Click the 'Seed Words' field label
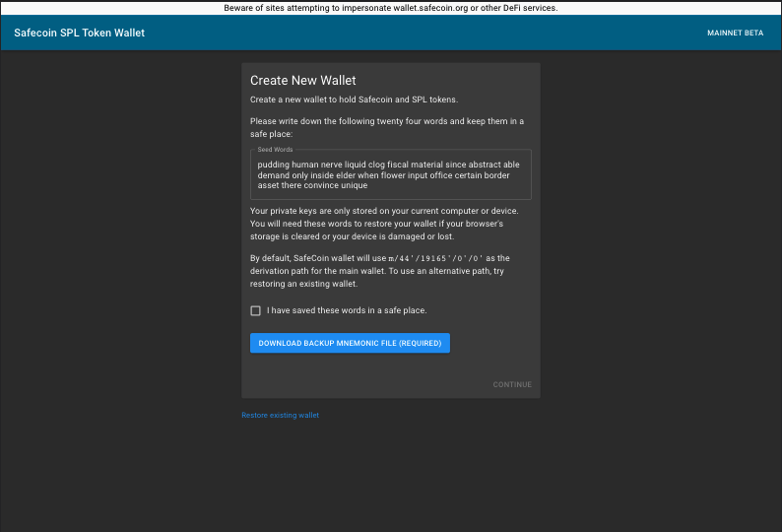Screen dimensions: 782x532 point(275,149)
